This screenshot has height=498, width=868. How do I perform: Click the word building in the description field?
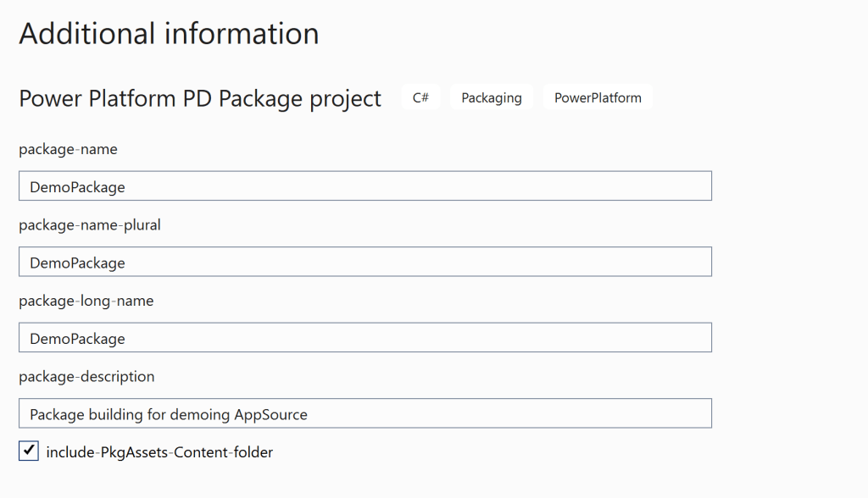[x=118, y=414]
